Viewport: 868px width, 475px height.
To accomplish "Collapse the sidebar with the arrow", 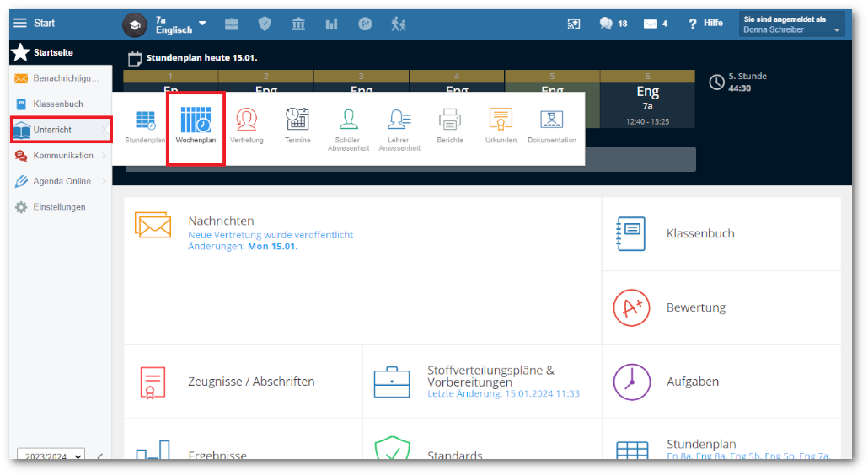I will pyautogui.click(x=99, y=456).
